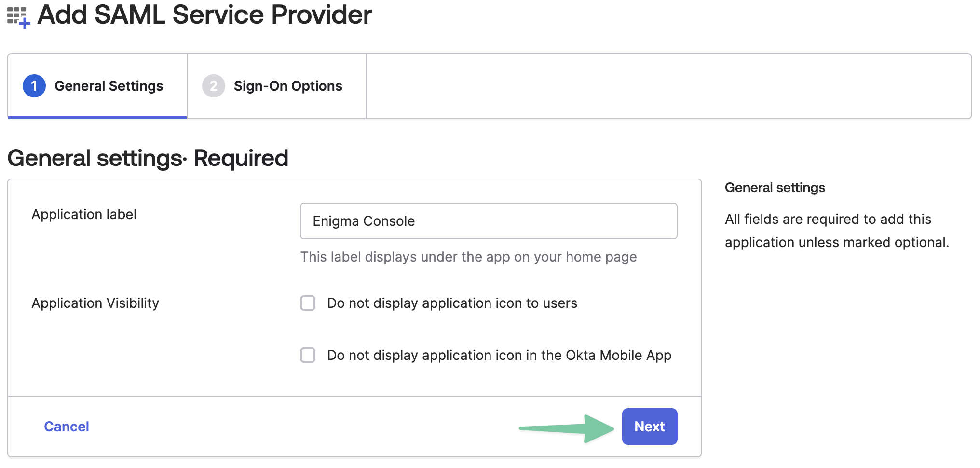Cancel adding the SAML service provider
Image resolution: width=980 pixels, height=468 pixels.
[67, 427]
